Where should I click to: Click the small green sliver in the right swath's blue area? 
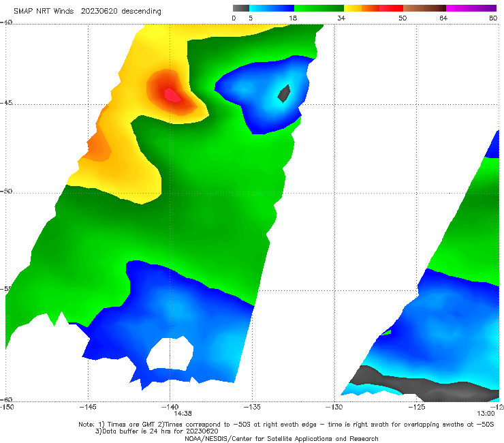(x=385, y=333)
